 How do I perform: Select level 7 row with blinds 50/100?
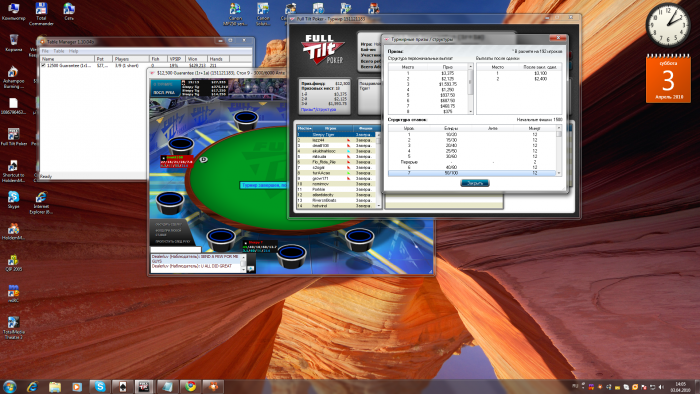click(472, 173)
